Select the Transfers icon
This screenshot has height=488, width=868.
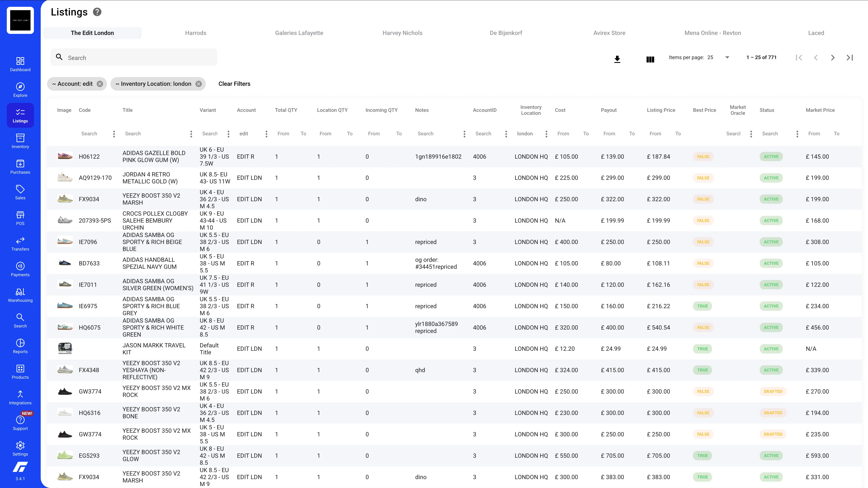[x=20, y=243]
